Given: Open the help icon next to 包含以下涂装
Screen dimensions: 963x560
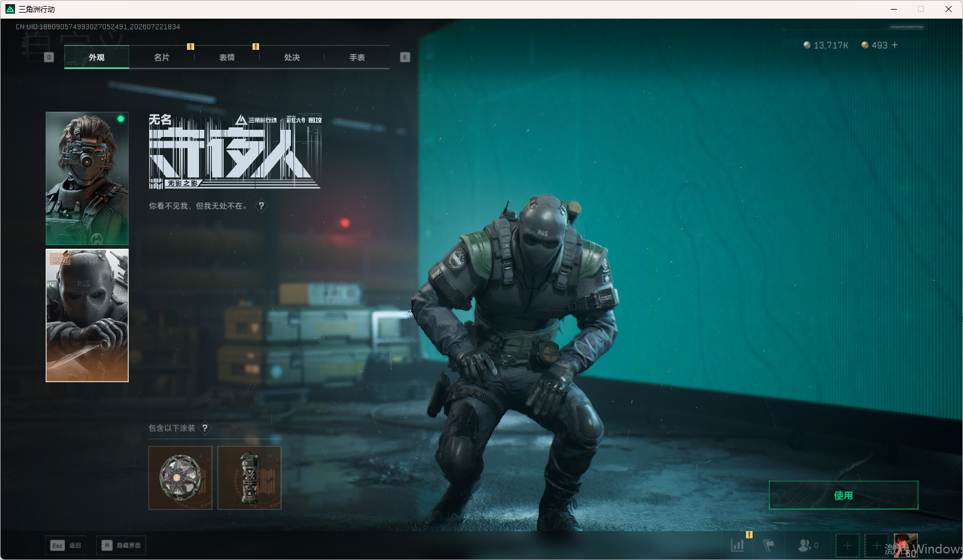Looking at the screenshot, I should [x=205, y=428].
